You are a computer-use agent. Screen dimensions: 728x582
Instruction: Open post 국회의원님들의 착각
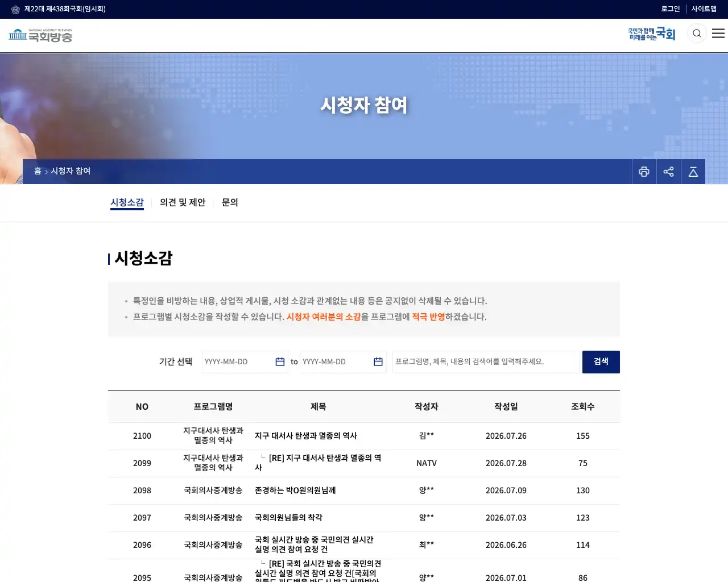288,518
